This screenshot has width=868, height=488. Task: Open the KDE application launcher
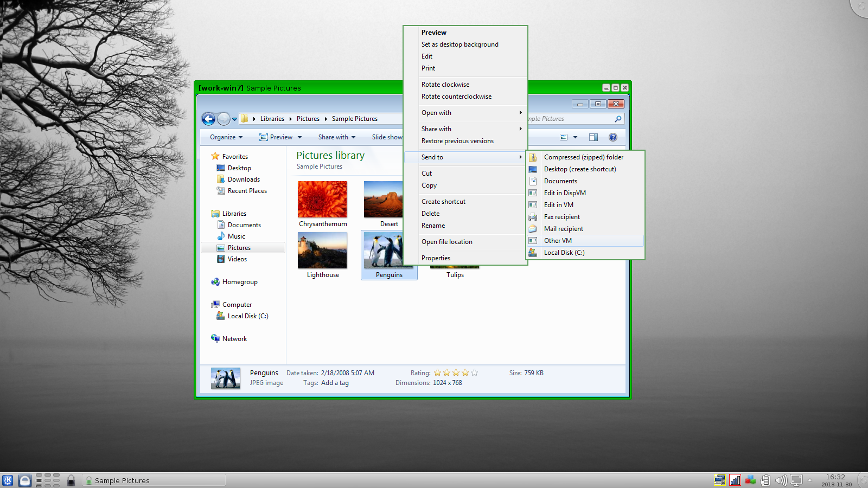(x=7, y=480)
